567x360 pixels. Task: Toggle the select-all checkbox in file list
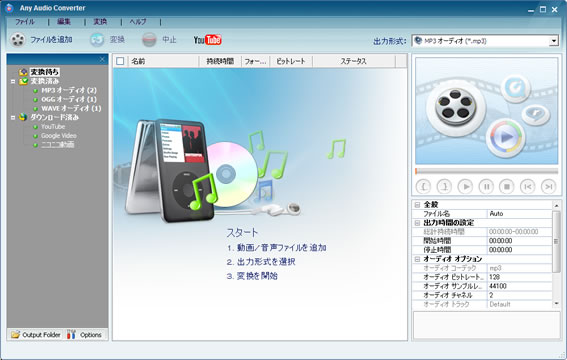click(120, 61)
